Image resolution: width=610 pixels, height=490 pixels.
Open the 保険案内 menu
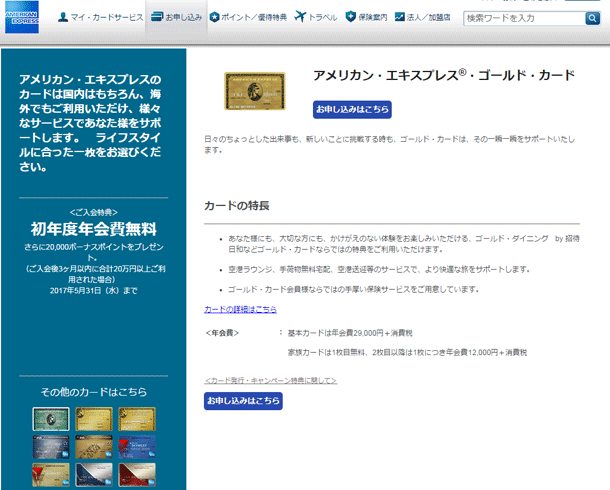tap(367, 18)
